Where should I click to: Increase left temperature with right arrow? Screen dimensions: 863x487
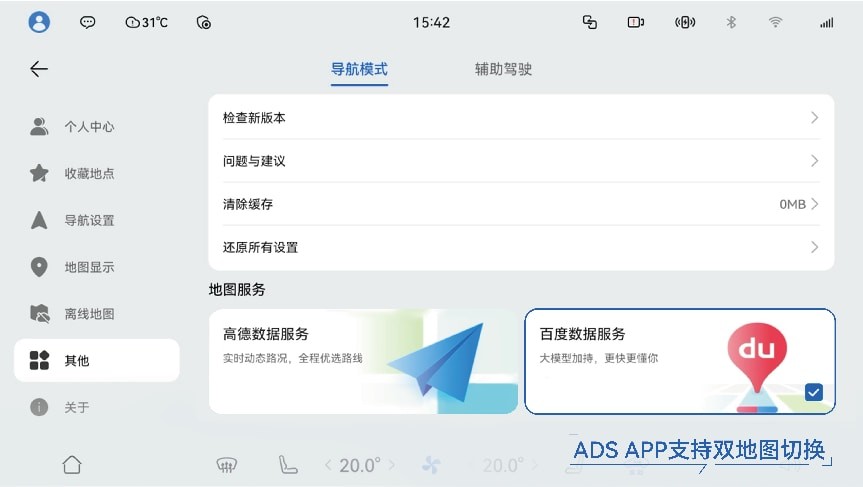coord(392,466)
